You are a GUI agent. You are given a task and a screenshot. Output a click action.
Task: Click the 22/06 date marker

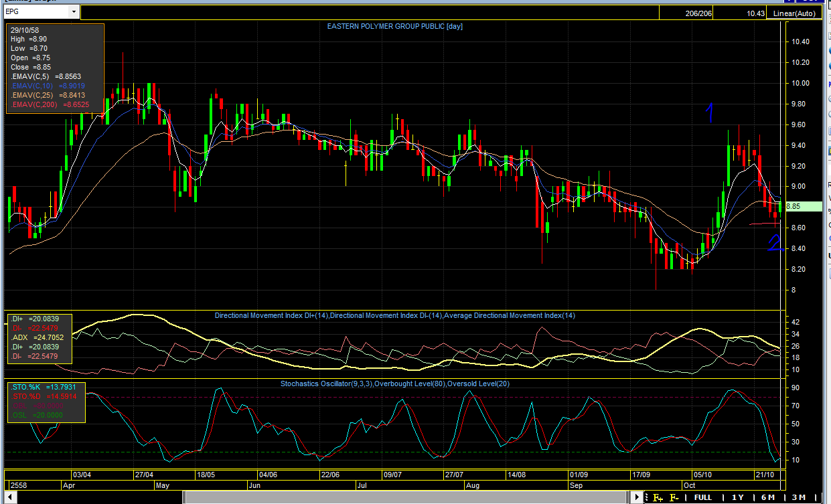click(x=330, y=475)
